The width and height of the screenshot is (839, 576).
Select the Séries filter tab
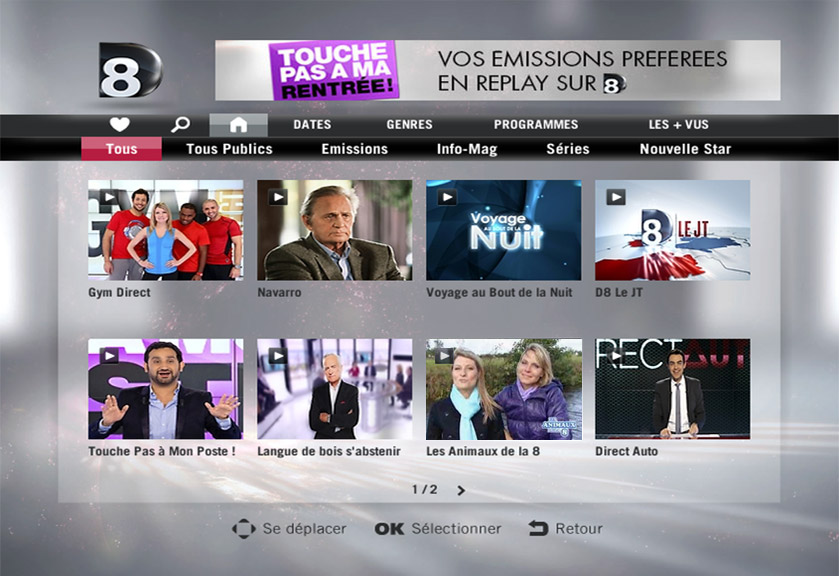568,149
